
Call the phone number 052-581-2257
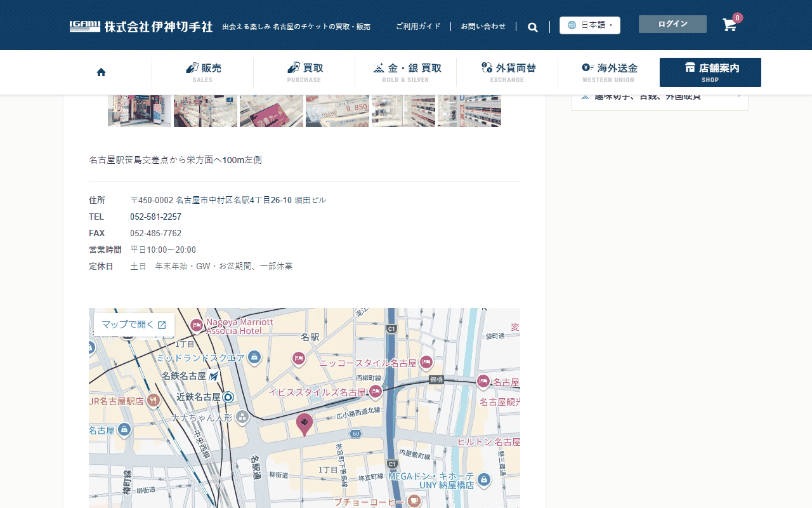click(155, 217)
